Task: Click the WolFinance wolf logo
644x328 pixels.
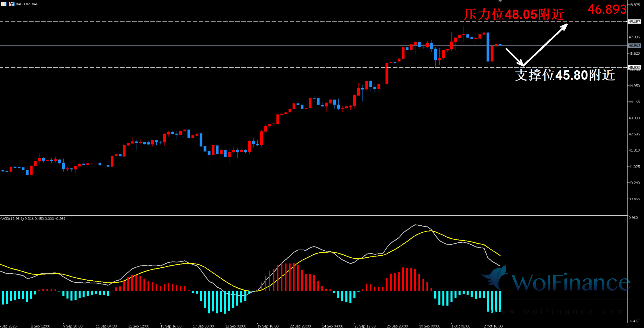Action: [495, 278]
